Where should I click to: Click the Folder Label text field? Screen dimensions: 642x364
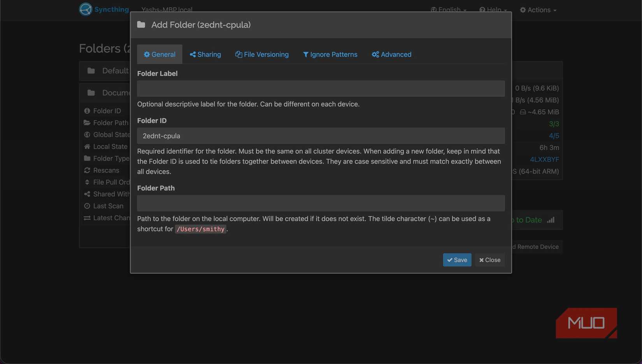(x=321, y=89)
